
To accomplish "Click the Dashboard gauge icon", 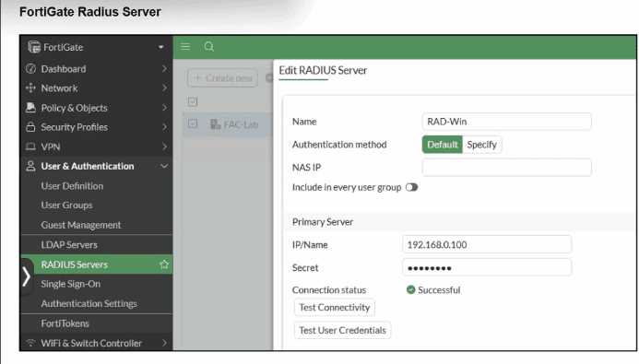I will coord(30,69).
